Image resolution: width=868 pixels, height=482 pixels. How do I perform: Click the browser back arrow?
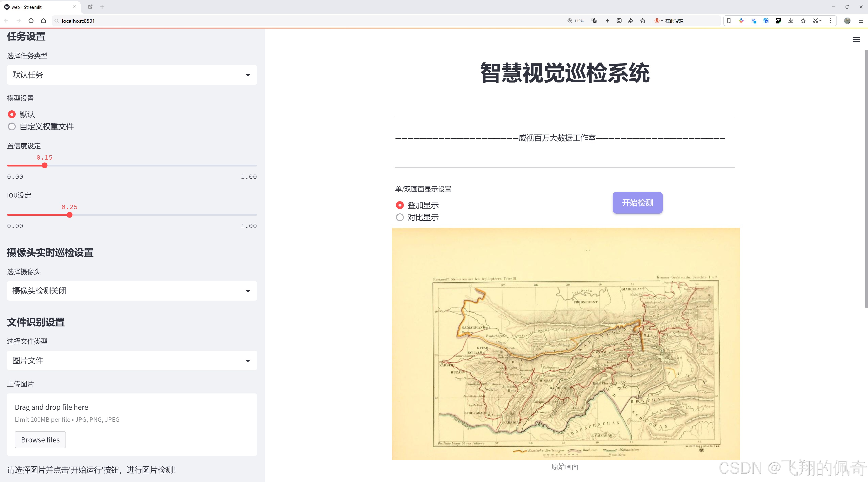pyautogui.click(x=6, y=20)
